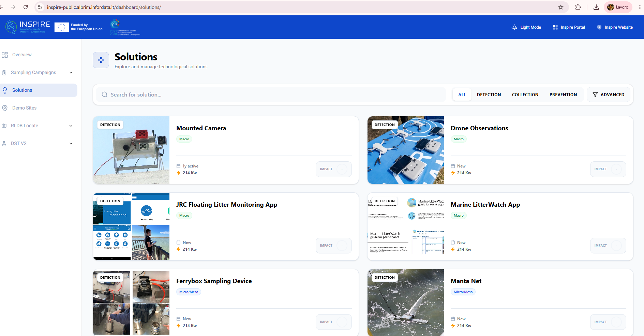Click the Solutions page header icon
The width and height of the screenshot is (644, 336).
(x=101, y=60)
